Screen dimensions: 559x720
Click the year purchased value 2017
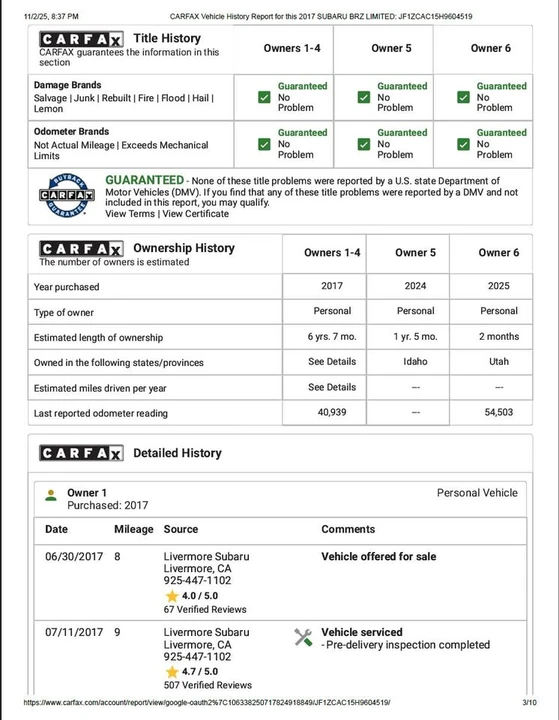(332, 286)
